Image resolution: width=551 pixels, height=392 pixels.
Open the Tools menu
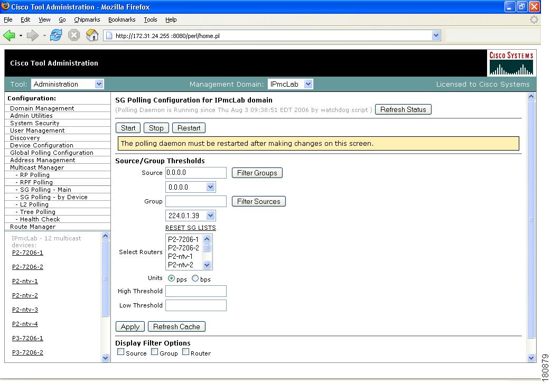(x=151, y=20)
